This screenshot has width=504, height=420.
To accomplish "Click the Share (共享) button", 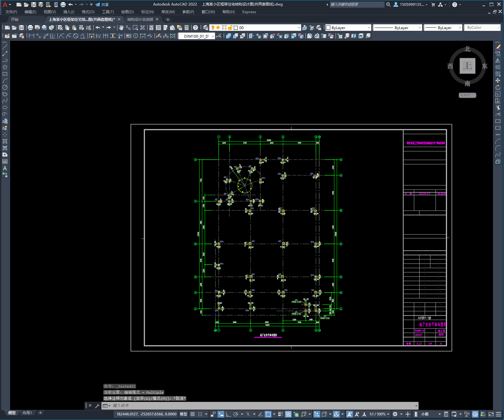I will click(x=102, y=5).
